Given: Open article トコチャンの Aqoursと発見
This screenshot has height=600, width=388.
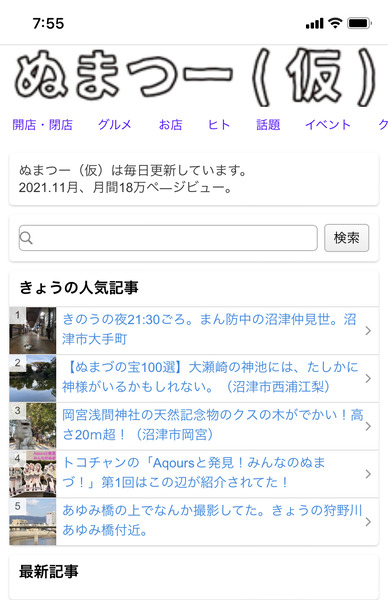Looking at the screenshot, I should [x=194, y=473].
